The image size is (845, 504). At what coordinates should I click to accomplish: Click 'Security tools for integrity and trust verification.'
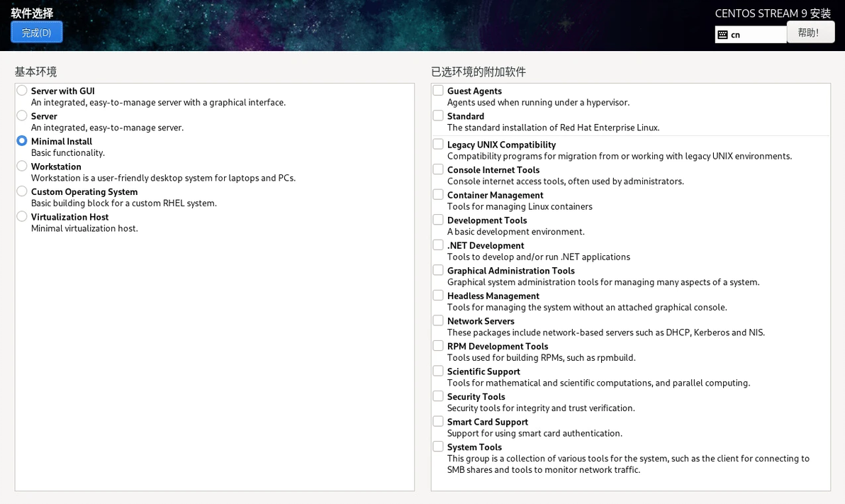coord(541,408)
